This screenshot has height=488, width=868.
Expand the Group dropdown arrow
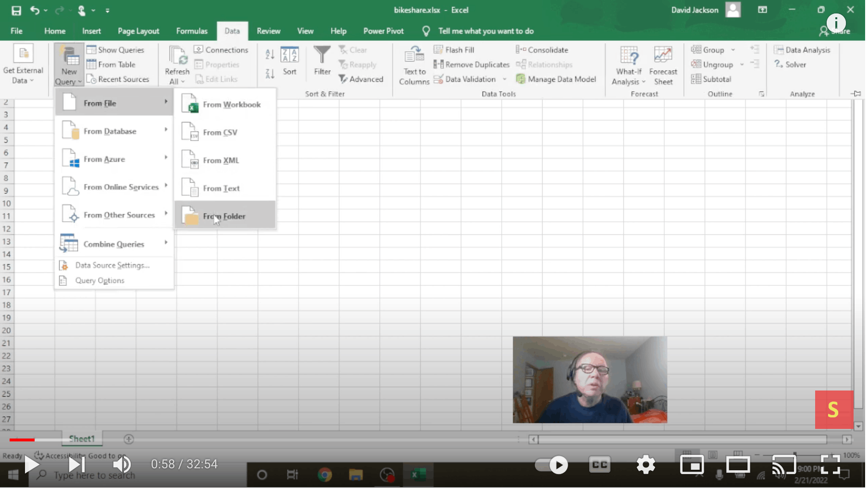733,50
